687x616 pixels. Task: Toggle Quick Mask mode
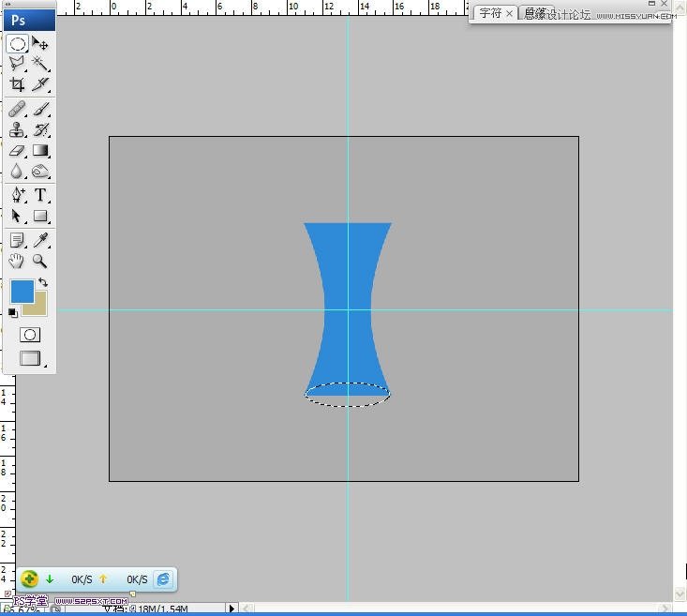click(30, 335)
